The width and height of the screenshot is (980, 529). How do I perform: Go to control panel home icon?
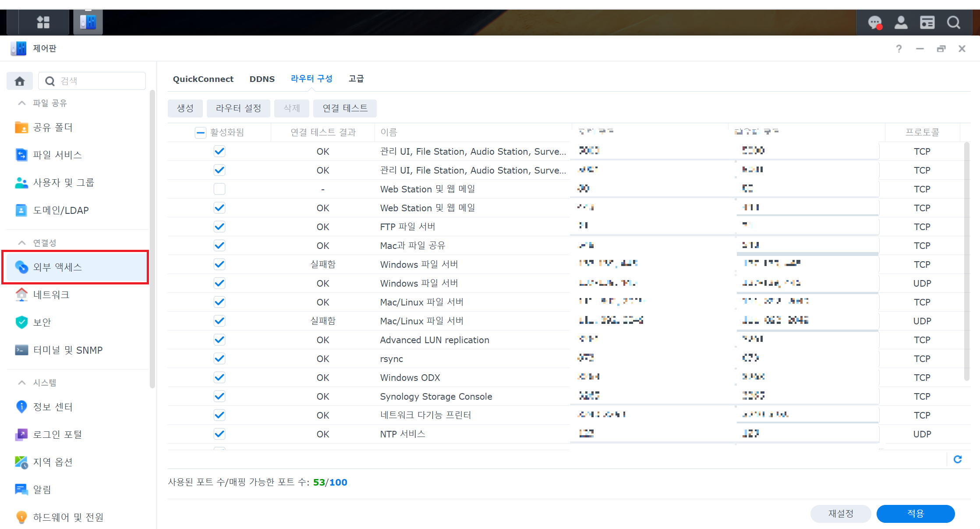click(x=20, y=81)
